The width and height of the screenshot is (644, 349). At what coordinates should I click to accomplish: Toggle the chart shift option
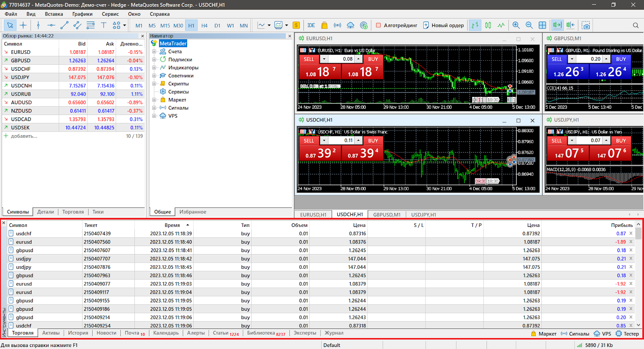(570, 25)
